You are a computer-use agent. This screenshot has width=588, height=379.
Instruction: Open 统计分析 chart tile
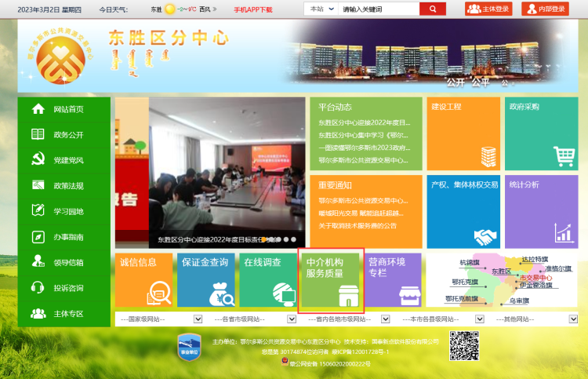pos(541,211)
